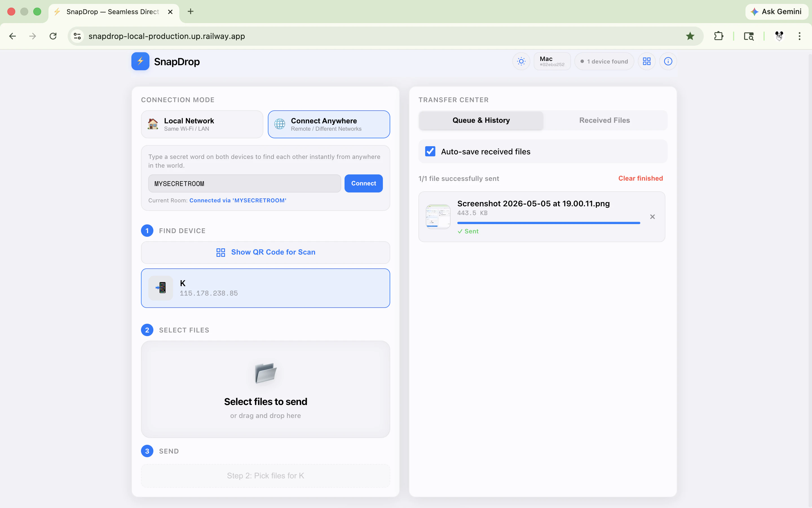Switch to Received Files tab
This screenshot has height=508, width=812.
click(604, 120)
